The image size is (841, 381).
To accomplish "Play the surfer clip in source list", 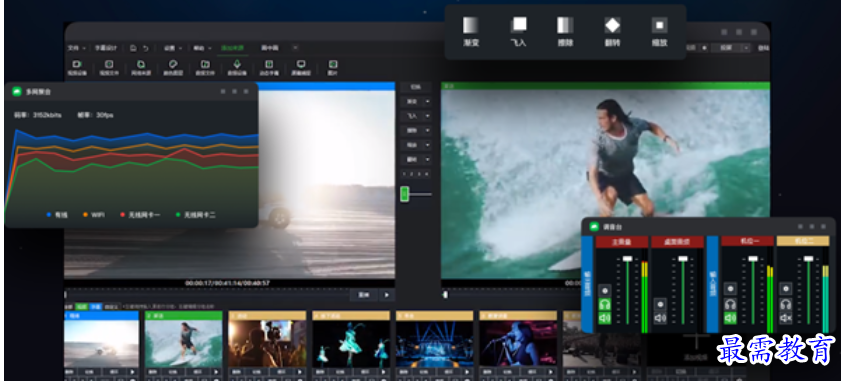I will 216,371.
